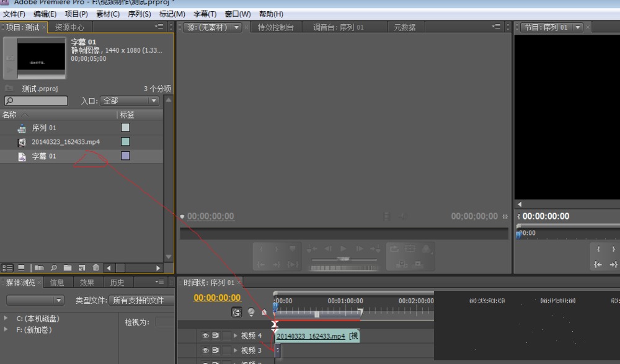Click Set Out Point in Program monitor
Viewport: 620px width, 364px height.
point(613,249)
